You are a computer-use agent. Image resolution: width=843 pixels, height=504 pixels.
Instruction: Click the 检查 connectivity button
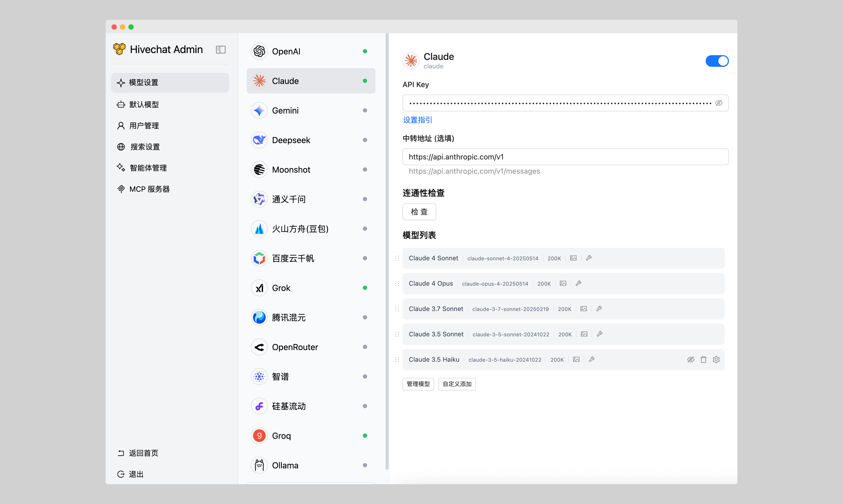419,212
